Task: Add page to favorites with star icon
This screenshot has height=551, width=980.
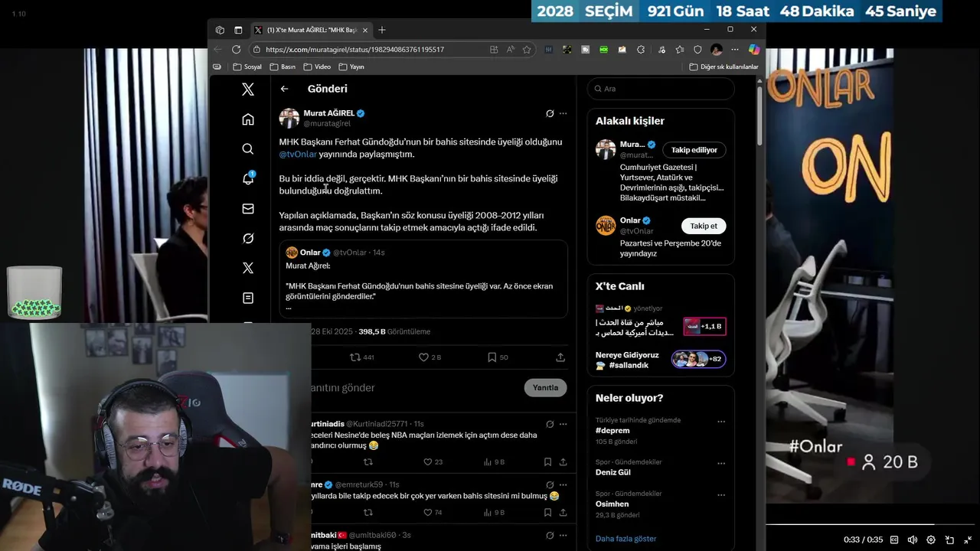Action: [x=527, y=50]
